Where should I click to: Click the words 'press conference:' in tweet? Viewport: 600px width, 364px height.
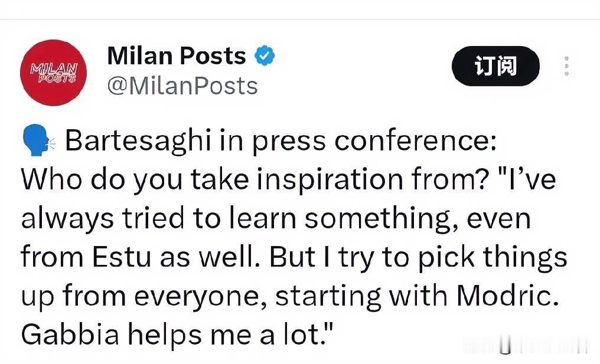tap(374, 141)
